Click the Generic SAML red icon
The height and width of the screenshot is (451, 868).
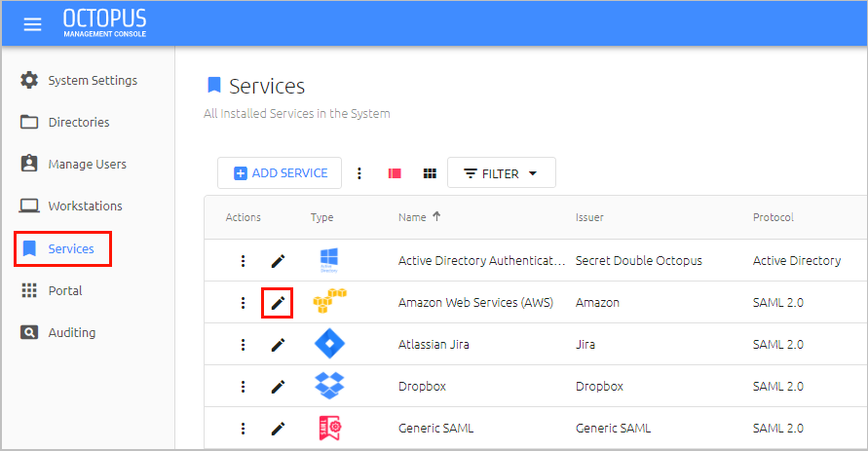point(330,428)
